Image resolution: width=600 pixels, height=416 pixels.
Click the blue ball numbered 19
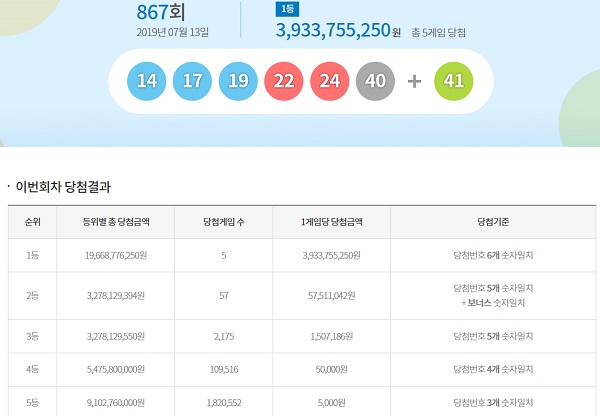[238, 81]
